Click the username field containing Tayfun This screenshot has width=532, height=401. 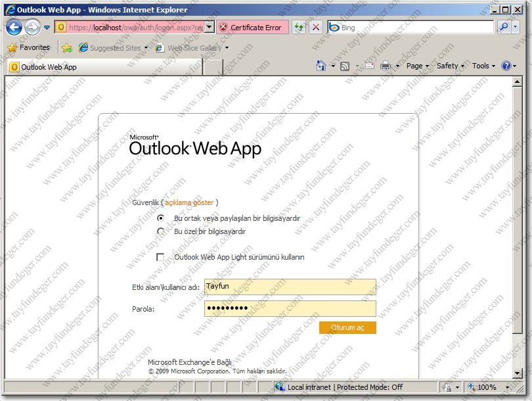tap(290, 287)
